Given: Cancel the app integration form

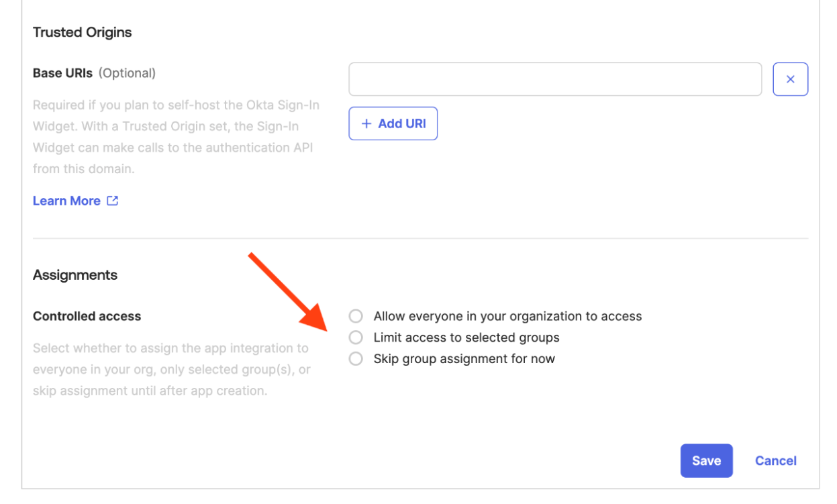Looking at the screenshot, I should tap(775, 460).
